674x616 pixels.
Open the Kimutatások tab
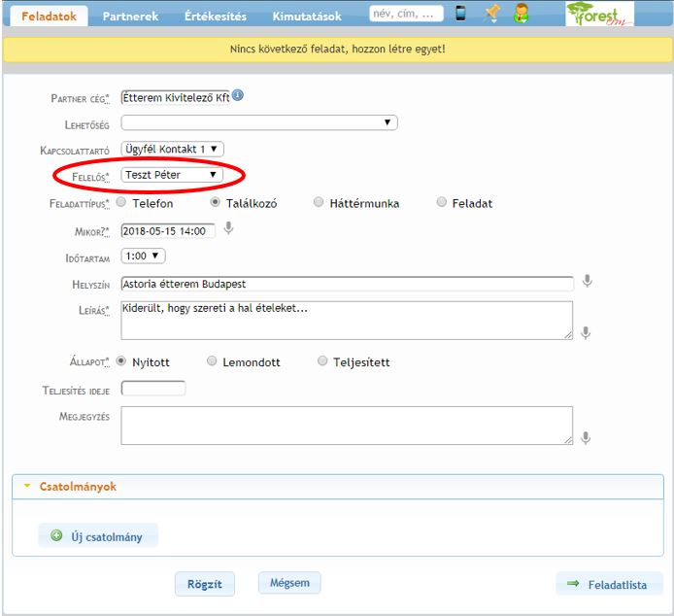[307, 17]
